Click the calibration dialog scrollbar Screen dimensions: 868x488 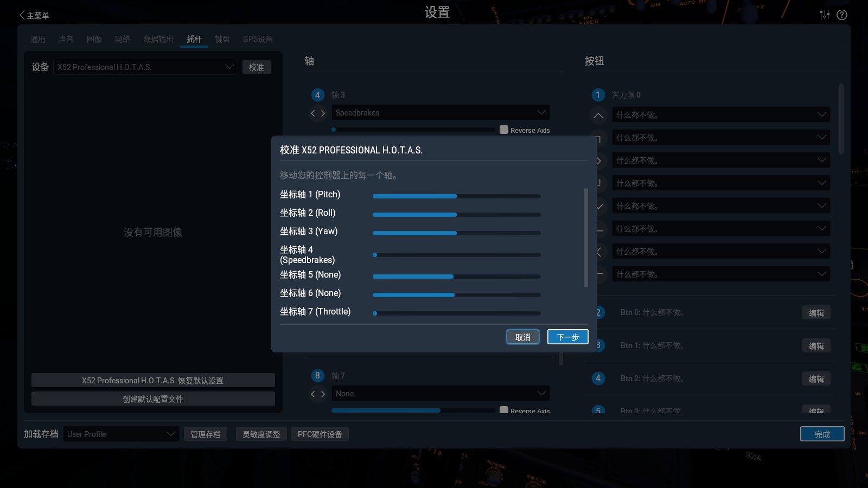(x=586, y=237)
